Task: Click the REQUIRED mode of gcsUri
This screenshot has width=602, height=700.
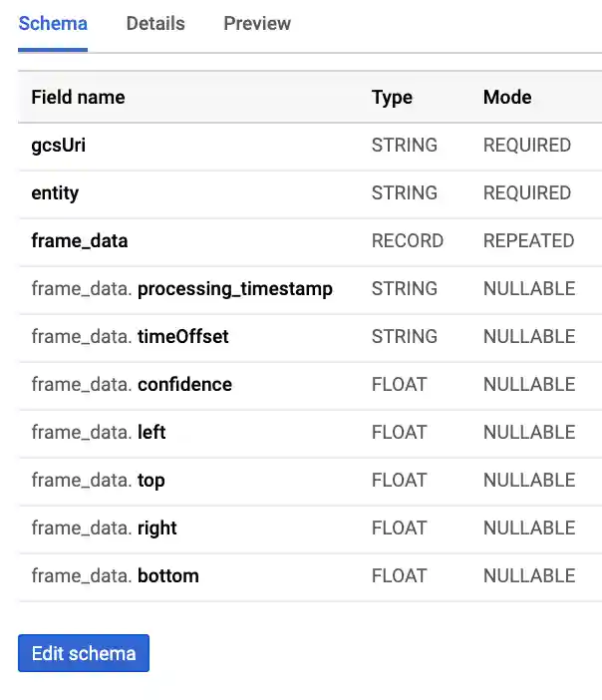Action: 527,146
